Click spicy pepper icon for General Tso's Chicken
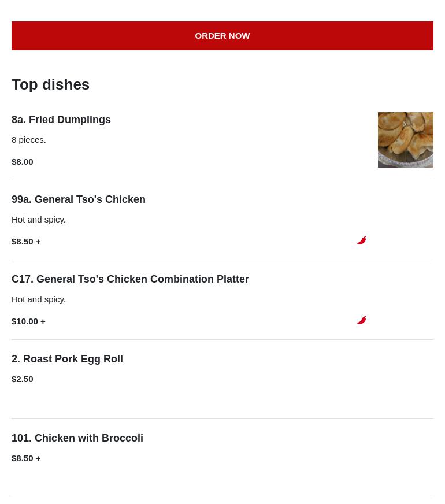The width and height of the screenshot is (445, 504). (x=362, y=240)
